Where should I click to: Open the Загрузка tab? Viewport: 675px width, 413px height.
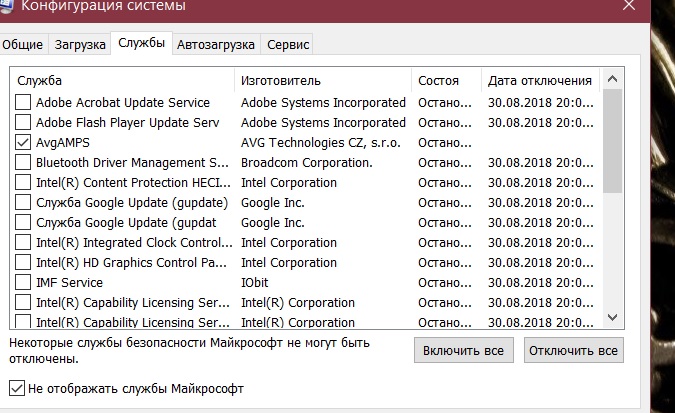click(80, 45)
